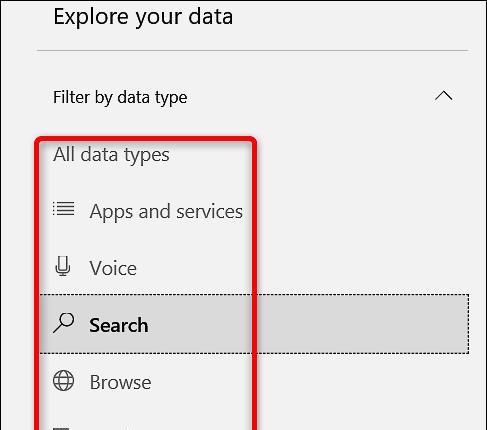Filter by the Browse label
This screenshot has height=430, width=487.
[120, 382]
